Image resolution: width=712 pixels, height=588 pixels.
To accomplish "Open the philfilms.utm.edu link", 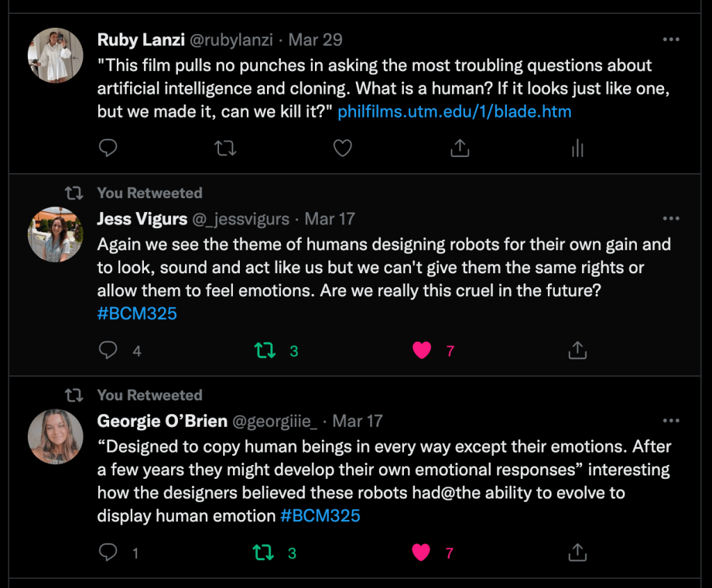I will [x=454, y=111].
